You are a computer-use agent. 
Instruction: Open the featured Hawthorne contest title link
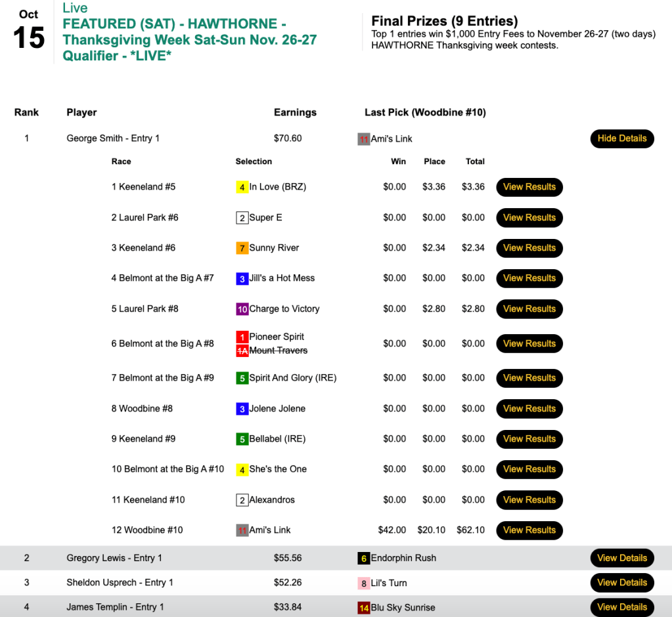point(189,40)
